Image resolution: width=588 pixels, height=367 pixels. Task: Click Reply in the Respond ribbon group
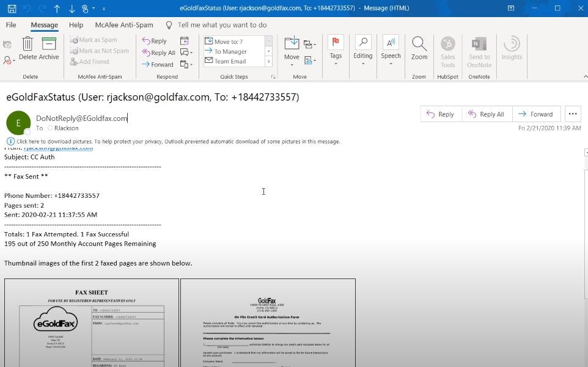pos(154,41)
